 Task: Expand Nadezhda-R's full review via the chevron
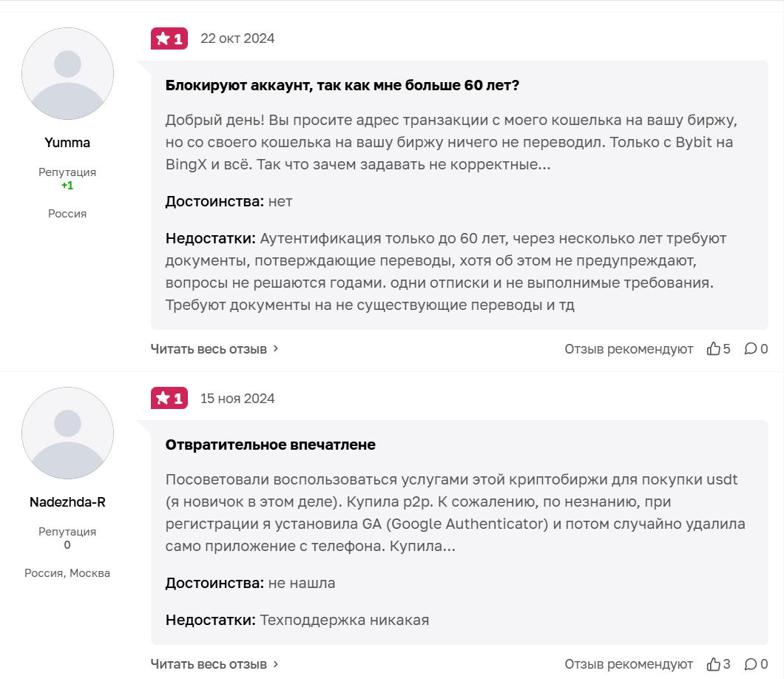[x=275, y=664]
